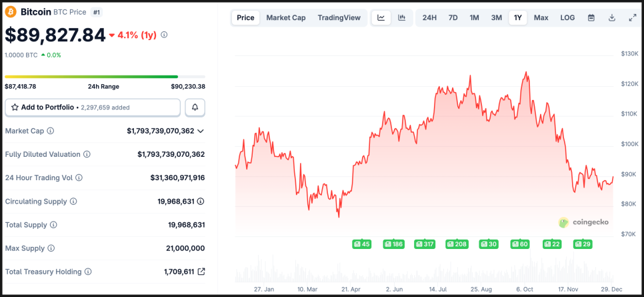The width and height of the screenshot is (644, 297).
Task: Switch to the candlestick chart icon
Action: pyautogui.click(x=401, y=18)
